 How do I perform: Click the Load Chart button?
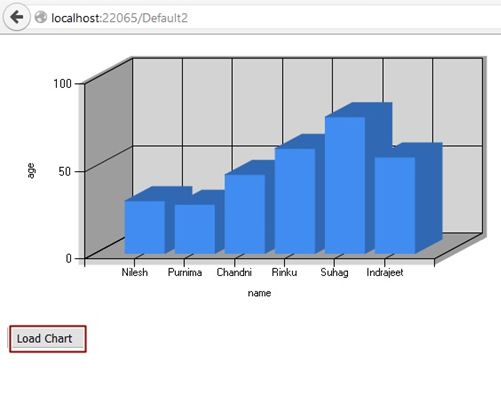click(48, 339)
